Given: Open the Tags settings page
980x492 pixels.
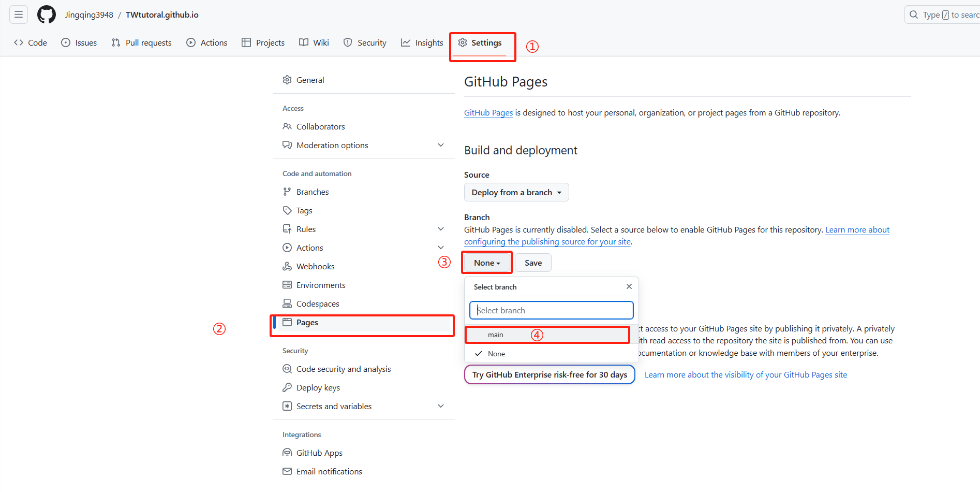Looking at the screenshot, I should pyautogui.click(x=304, y=210).
